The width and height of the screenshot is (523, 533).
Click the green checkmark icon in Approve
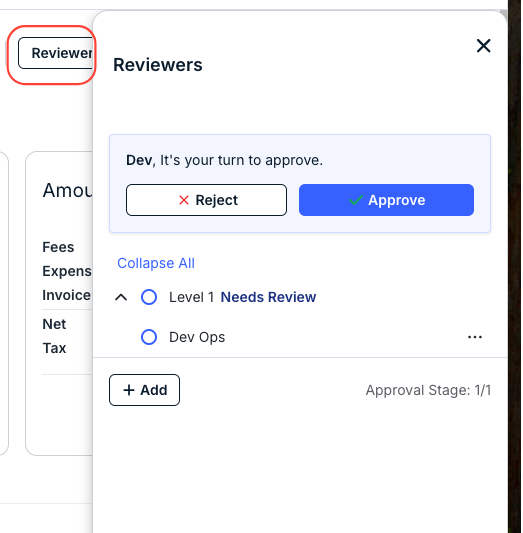[355, 200]
